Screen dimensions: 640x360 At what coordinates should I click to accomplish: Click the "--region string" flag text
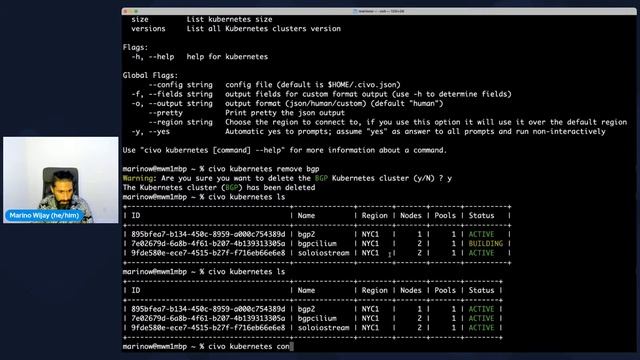click(180, 122)
